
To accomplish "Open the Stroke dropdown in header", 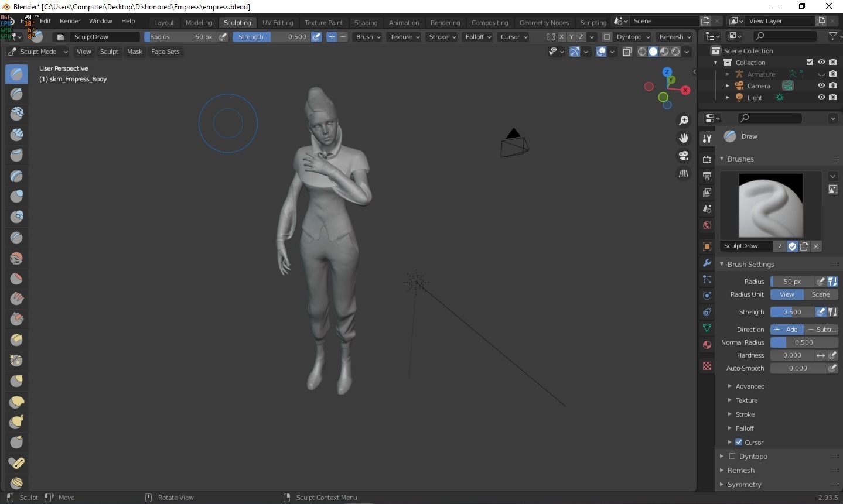I will coord(442,37).
